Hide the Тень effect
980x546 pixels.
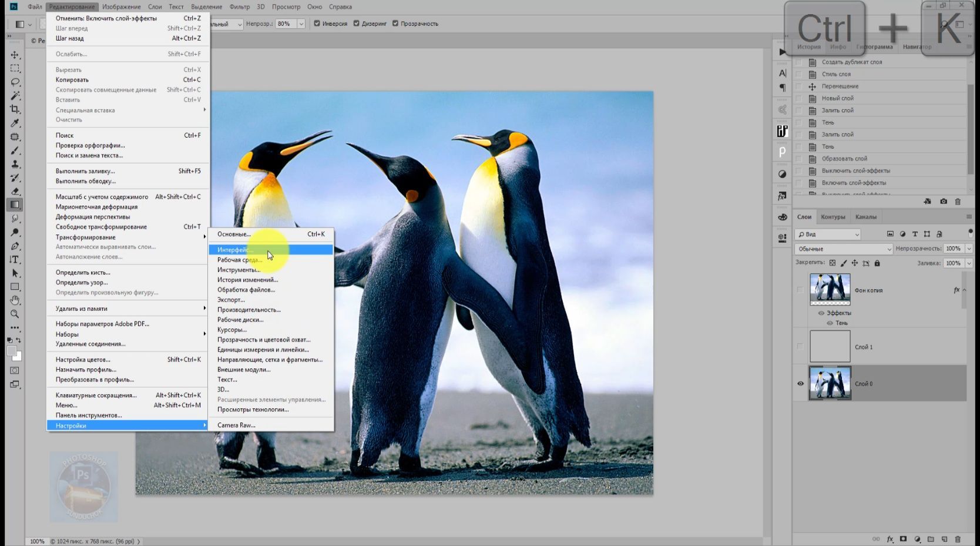(x=830, y=323)
